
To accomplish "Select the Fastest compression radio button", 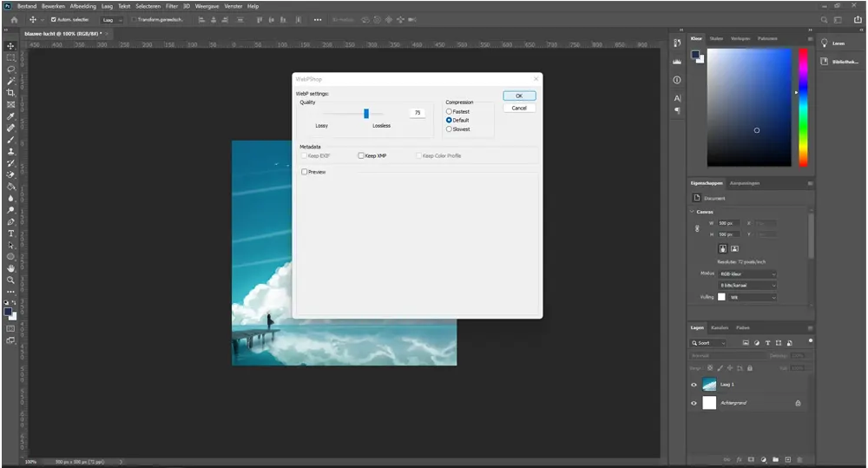I will pyautogui.click(x=449, y=111).
